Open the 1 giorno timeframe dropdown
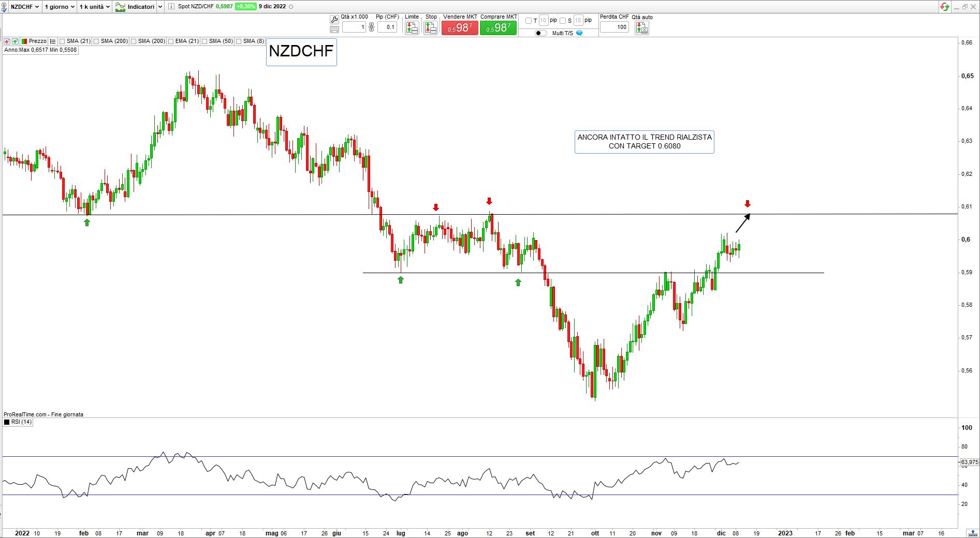This screenshot has height=538, width=980. (x=59, y=7)
